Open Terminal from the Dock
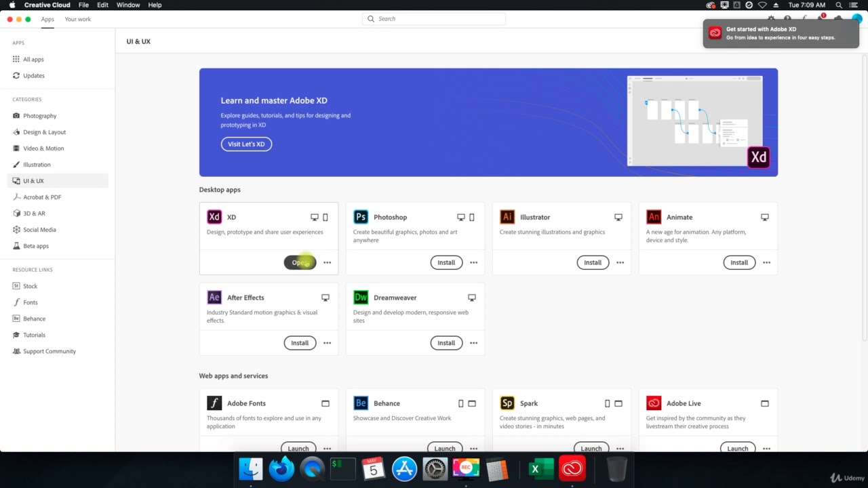The height and width of the screenshot is (488, 868). [x=343, y=468]
